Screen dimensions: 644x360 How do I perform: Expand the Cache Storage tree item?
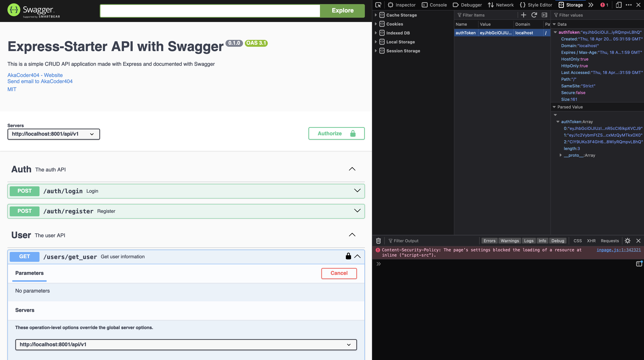coord(375,15)
